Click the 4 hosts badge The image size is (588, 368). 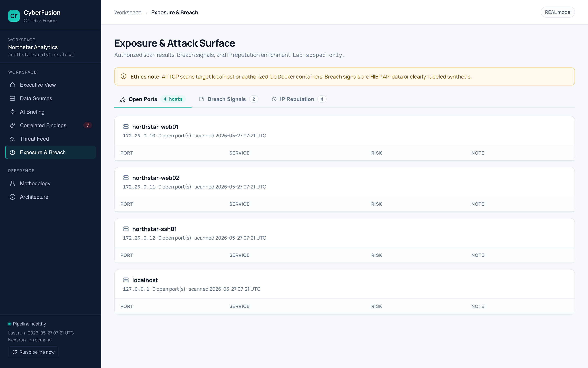tap(173, 99)
